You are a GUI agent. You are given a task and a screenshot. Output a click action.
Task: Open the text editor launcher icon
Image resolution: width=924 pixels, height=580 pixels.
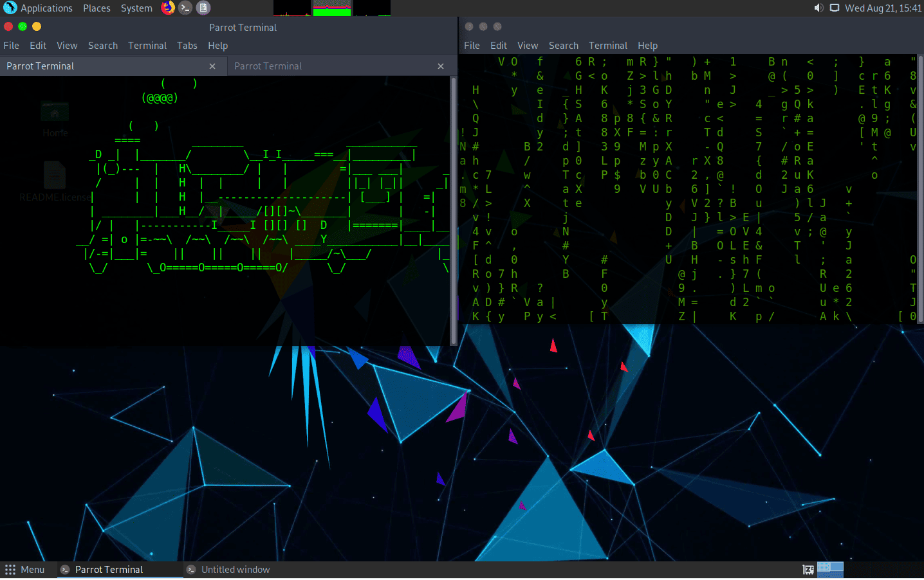(203, 8)
